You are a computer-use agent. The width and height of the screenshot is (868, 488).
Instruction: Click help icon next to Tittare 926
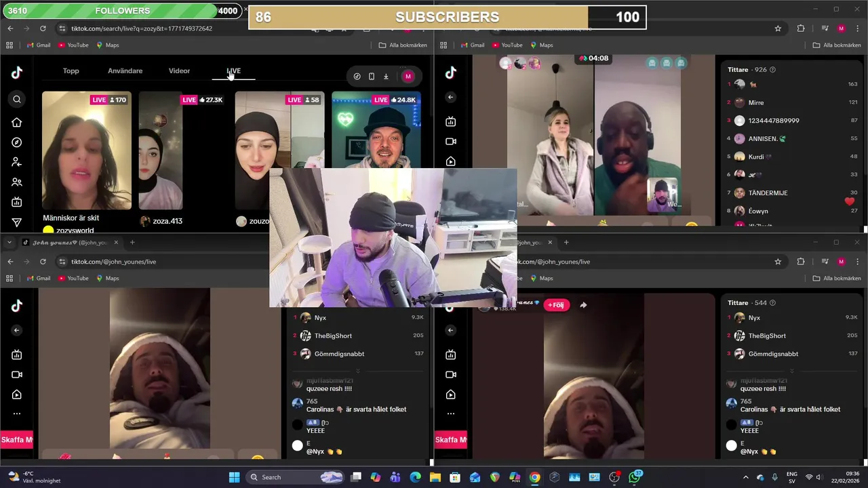(772, 70)
